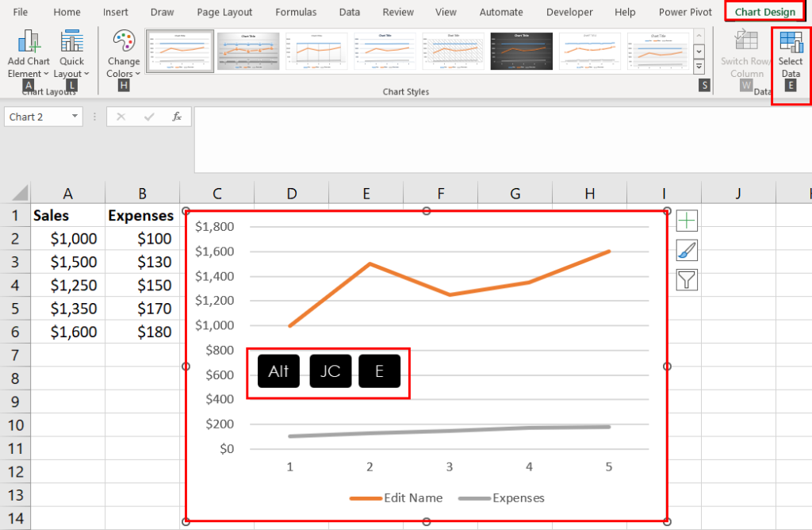
Task: Switch to the Power Pivot tab
Action: point(685,12)
